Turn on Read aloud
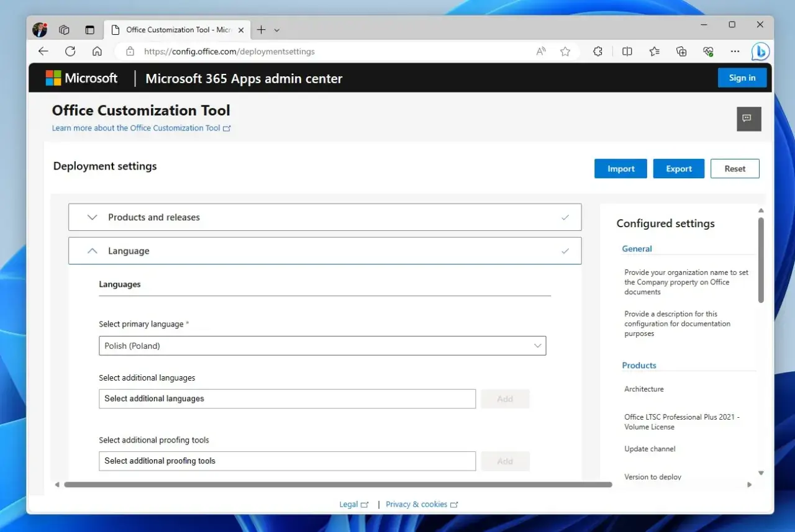Viewport: 795px width, 532px height. click(541, 52)
